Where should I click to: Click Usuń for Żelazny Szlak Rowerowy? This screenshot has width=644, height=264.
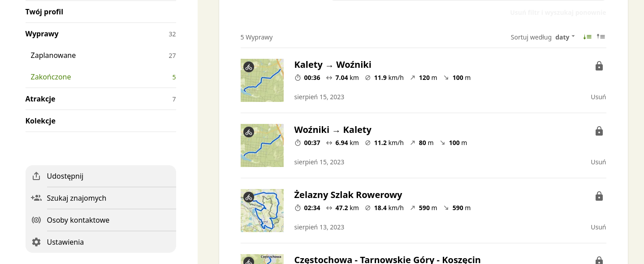pyautogui.click(x=598, y=227)
